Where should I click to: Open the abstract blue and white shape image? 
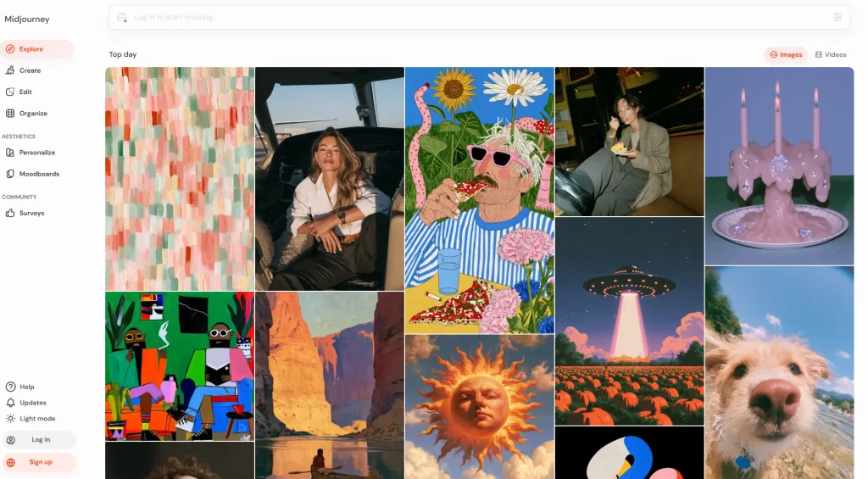pyautogui.click(x=630, y=453)
